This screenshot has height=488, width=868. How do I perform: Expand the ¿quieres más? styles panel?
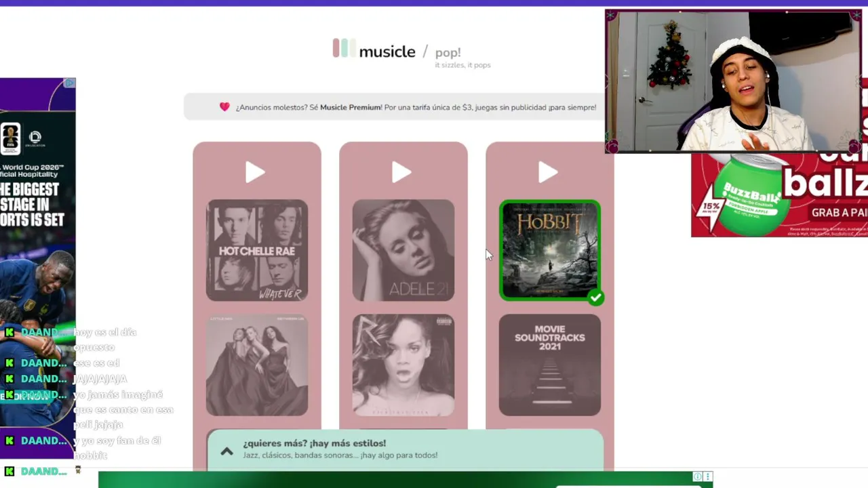click(x=405, y=449)
